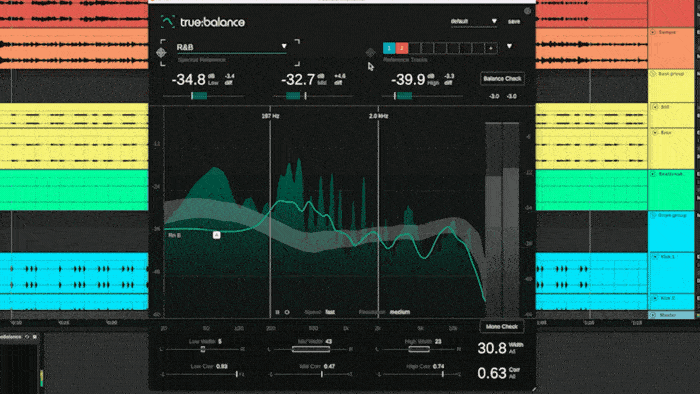Add a reference track with plus slot
The image size is (700, 394).
click(x=491, y=48)
